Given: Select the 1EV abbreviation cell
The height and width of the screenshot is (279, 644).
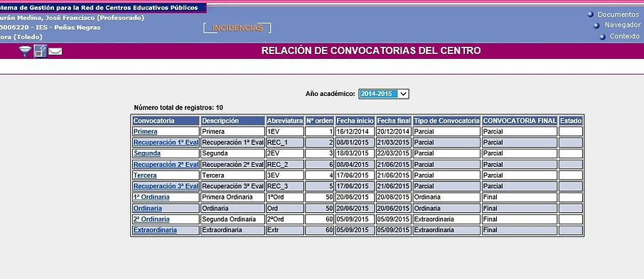Looking at the screenshot, I should [285, 132].
